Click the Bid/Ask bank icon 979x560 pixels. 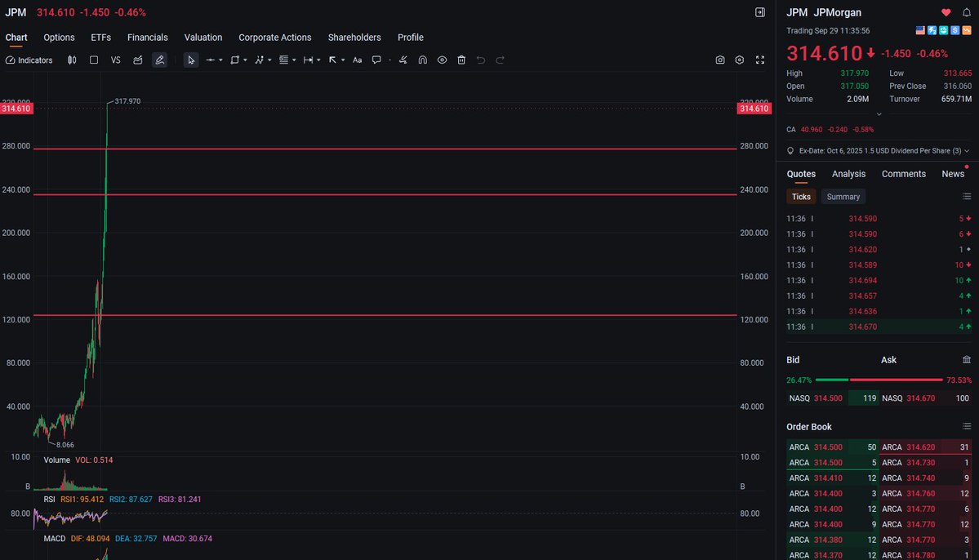point(967,360)
